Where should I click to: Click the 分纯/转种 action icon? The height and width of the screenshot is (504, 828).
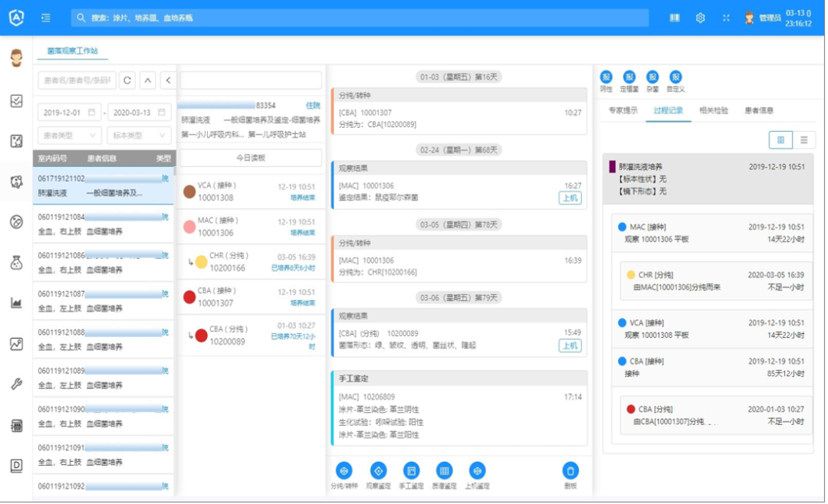point(344,470)
